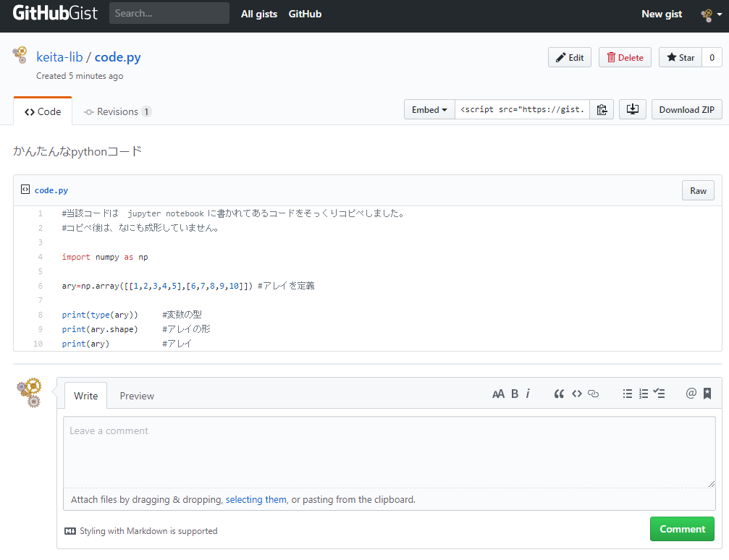Screen dimensions: 729x560
Task: Click the 'import numpy as np' code line
Action: pos(105,257)
